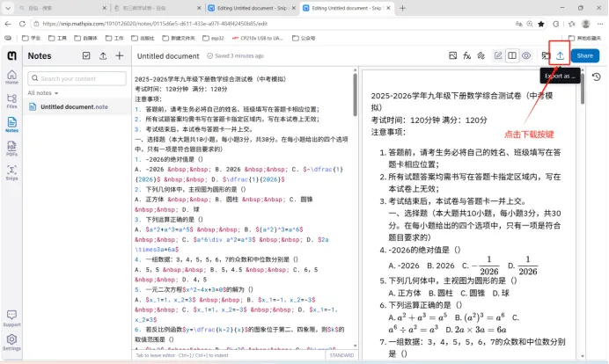The image size is (609, 364).
Task: Click the upload icon in Notes header
Action: click(103, 56)
